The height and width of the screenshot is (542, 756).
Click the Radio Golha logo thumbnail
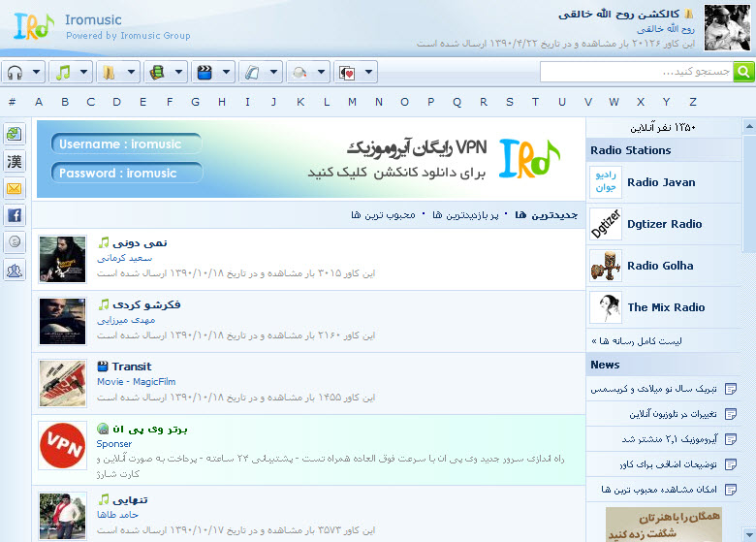click(x=606, y=266)
